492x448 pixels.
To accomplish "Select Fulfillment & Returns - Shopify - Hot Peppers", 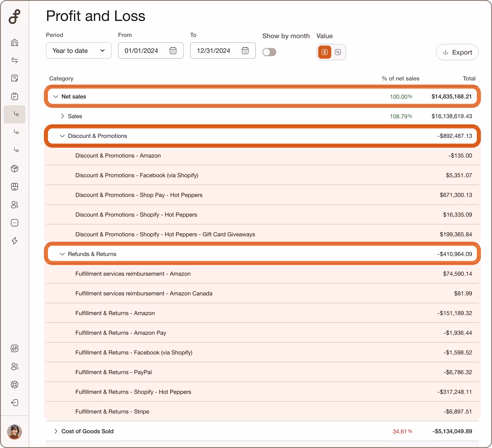I will (262, 392).
